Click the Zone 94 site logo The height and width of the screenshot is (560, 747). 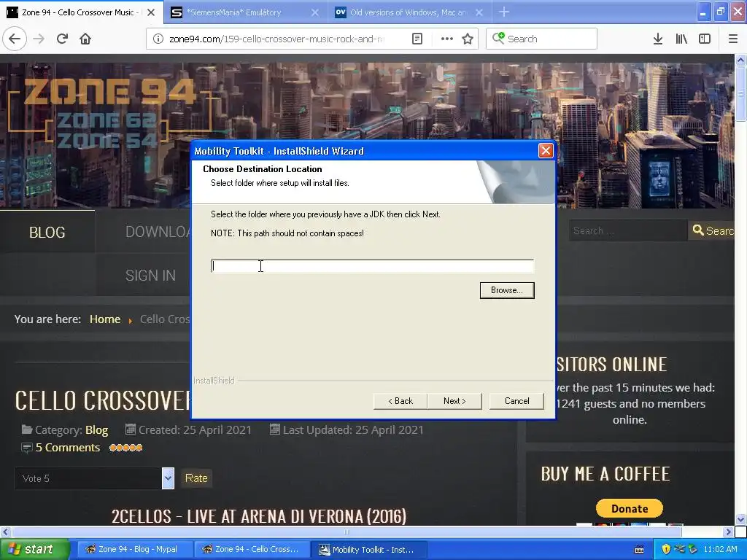click(109, 112)
